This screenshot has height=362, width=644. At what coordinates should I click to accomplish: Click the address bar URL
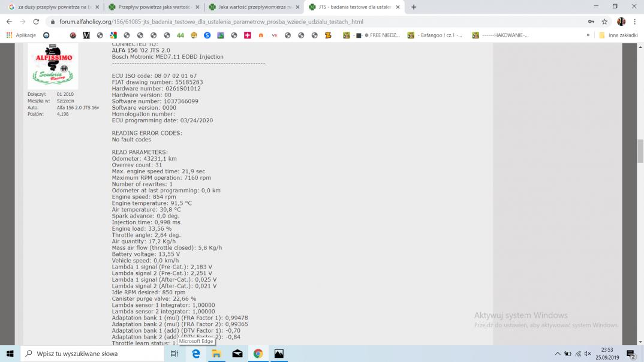point(211,22)
